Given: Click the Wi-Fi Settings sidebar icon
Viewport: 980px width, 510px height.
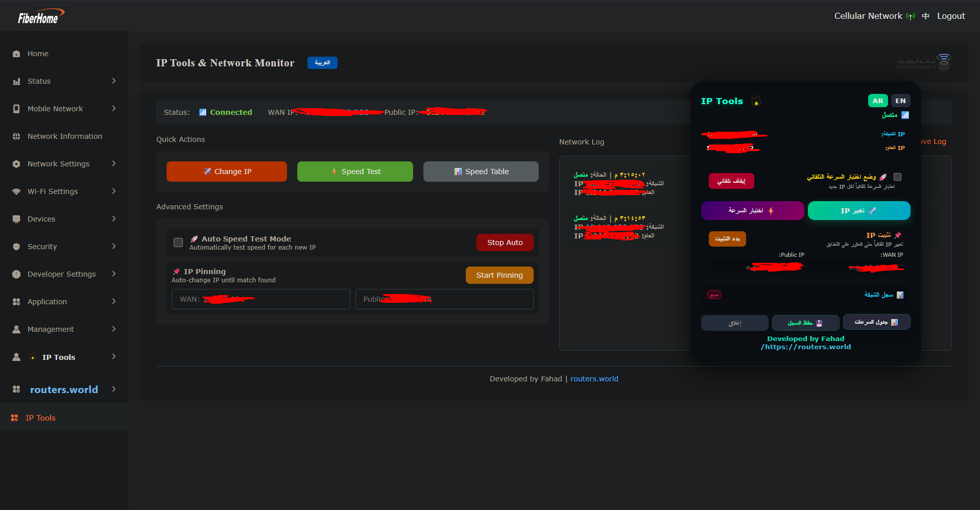Looking at the screenshot, I should point(16,191).
